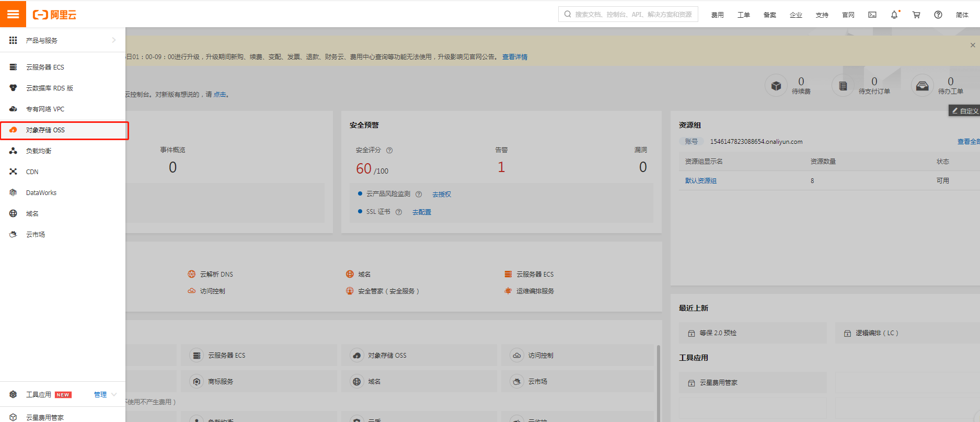Open the help question mark icon in the top bar
The width and height of the screenshot is (980, 422).
[938, 15]
